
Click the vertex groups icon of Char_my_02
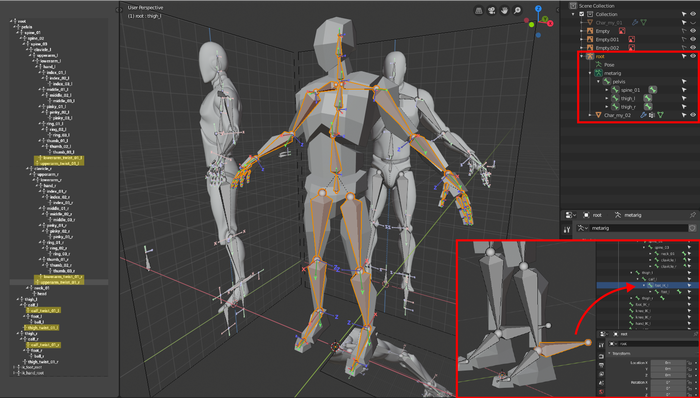(652, 115)
